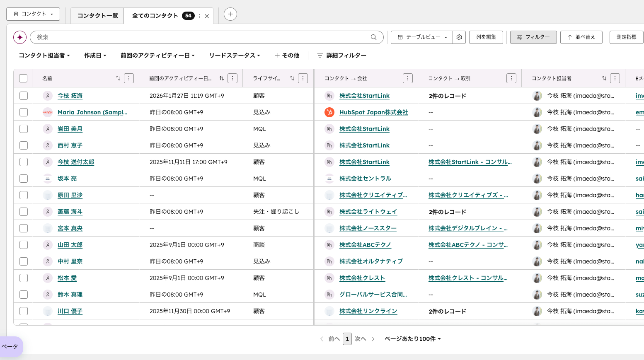Click the AI assistant sparkle icon

coord(20,37)
